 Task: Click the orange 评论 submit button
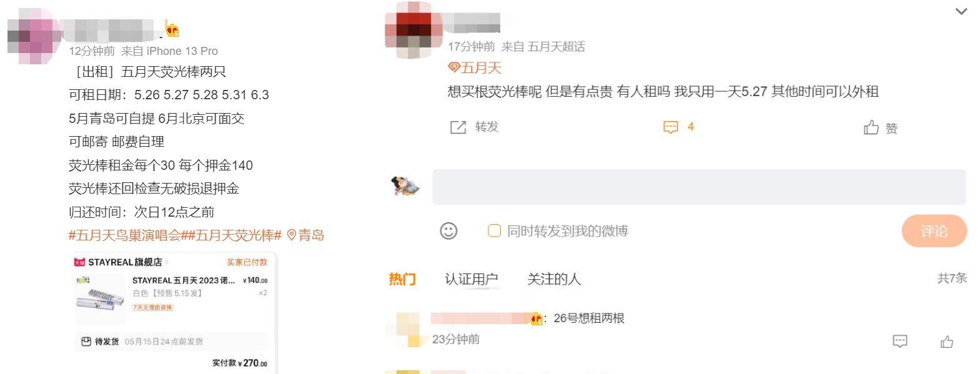pyautogui.click(x=934, y=231)
